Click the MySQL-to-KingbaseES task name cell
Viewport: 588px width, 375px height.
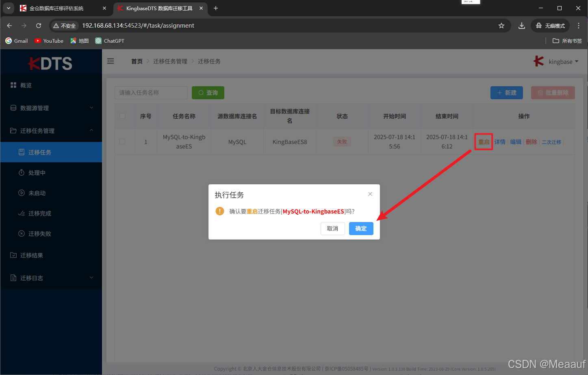[184, 142]
